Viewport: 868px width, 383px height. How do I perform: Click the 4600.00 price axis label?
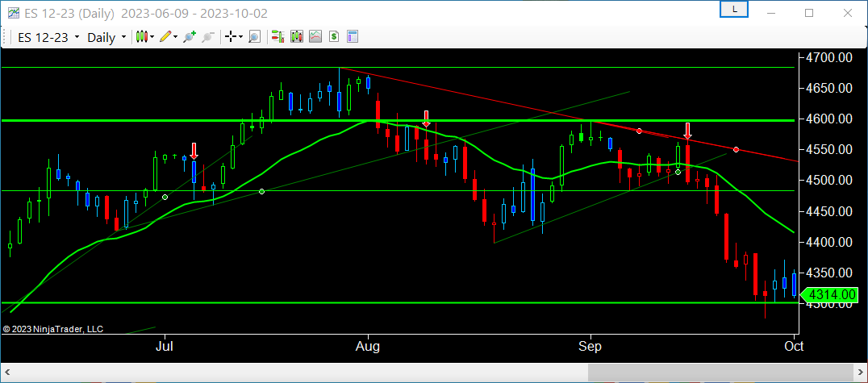tap(828, 119)
